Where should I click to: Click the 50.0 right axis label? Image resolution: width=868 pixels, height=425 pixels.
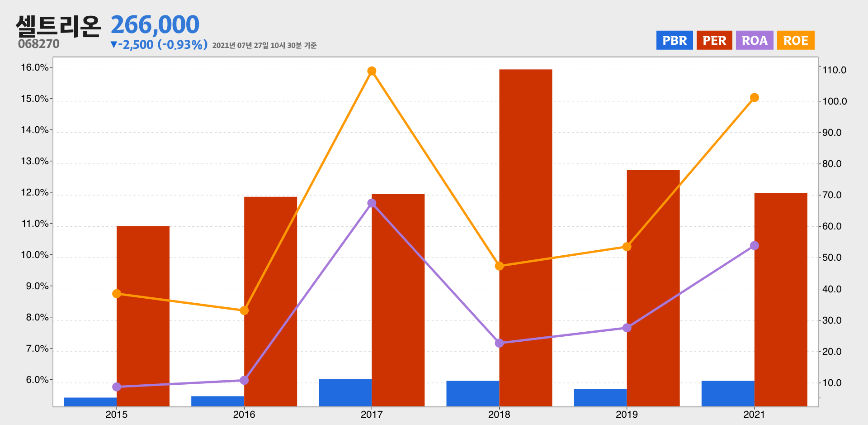tap(832, 258)
